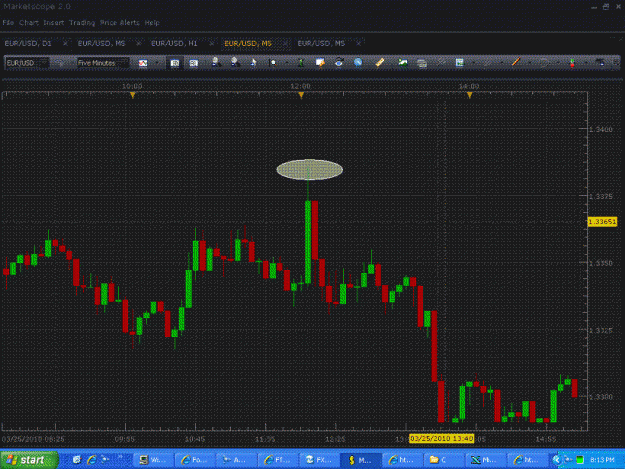Click the eye view icon
625x469 pixels.
click(x=339, y=62)
